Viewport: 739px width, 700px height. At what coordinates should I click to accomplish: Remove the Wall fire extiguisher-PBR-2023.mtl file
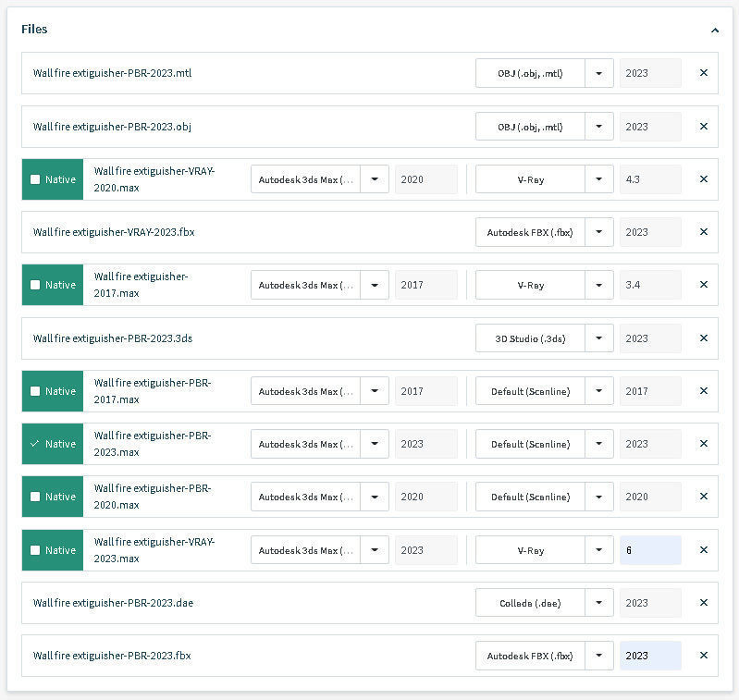(703, 73)
